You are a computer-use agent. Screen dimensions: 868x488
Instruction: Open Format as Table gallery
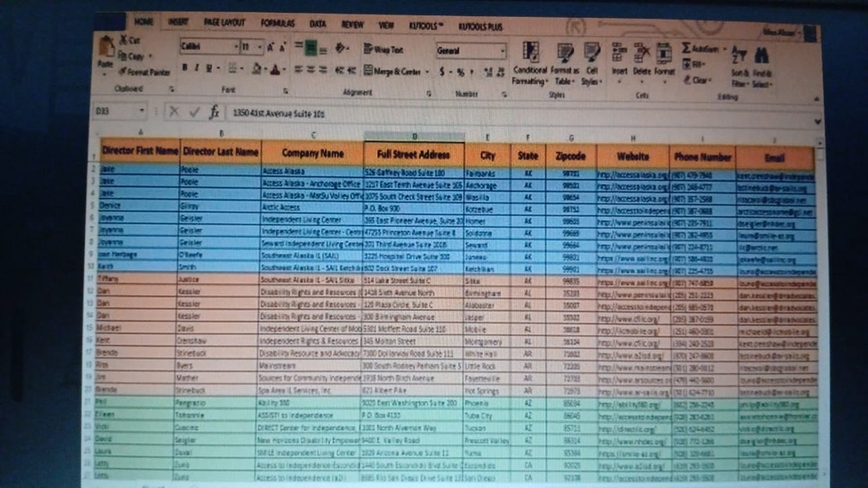click(564, 65)
